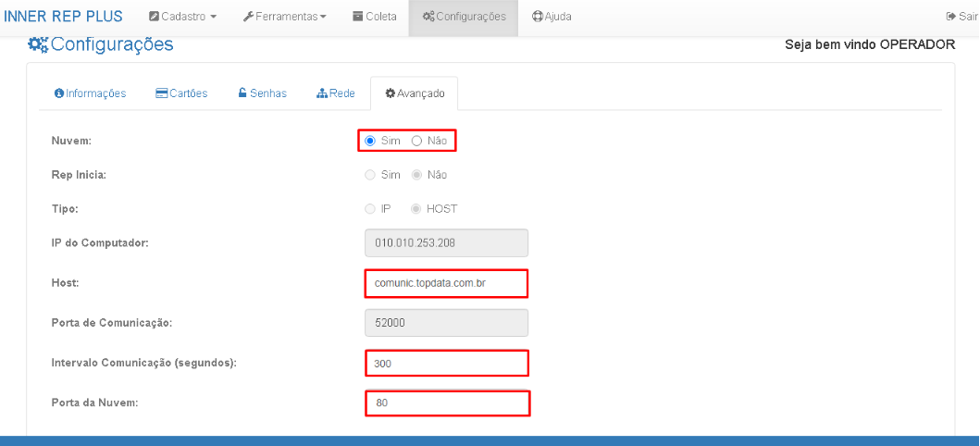Click the card icon on Cartões tab

point(161,93)
